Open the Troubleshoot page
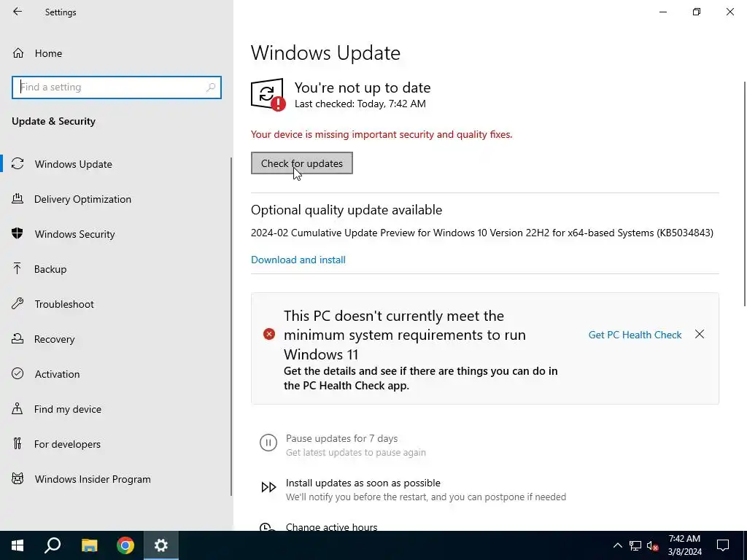Screen dimensions: 747x560 click(115, 304)
